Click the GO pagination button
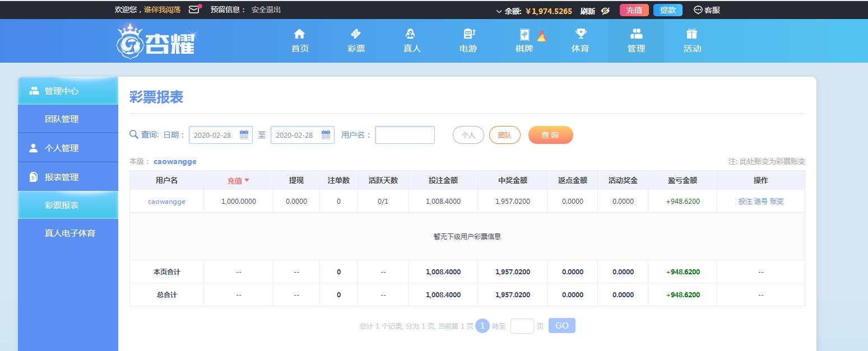Viewport: 868px width, 351px height. [562, 326]
